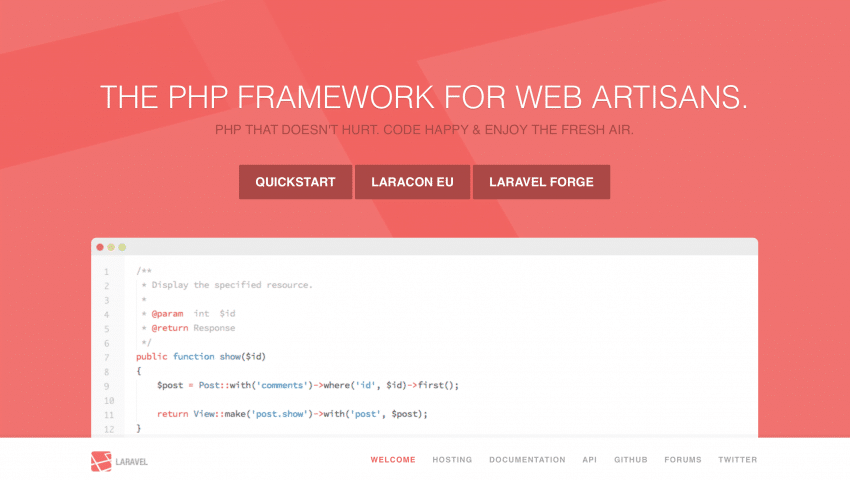Click the LARAVEL wordmark text
850x480 pixels.
tap(131, 462)
